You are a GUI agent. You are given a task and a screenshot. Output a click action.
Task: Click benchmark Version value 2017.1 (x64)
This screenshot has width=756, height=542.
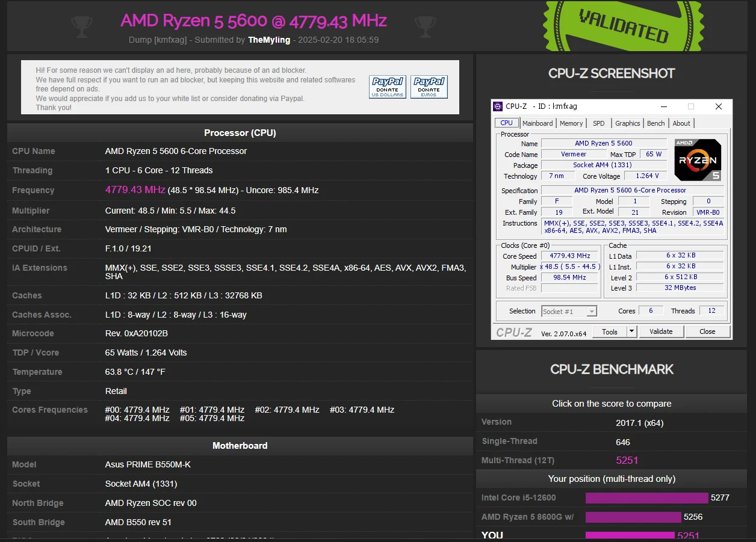coord(640,423)
